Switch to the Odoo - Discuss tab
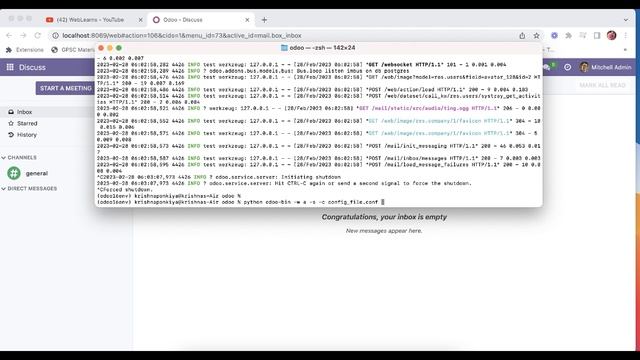This screenshot has height=360, width=640. (183, 20)
